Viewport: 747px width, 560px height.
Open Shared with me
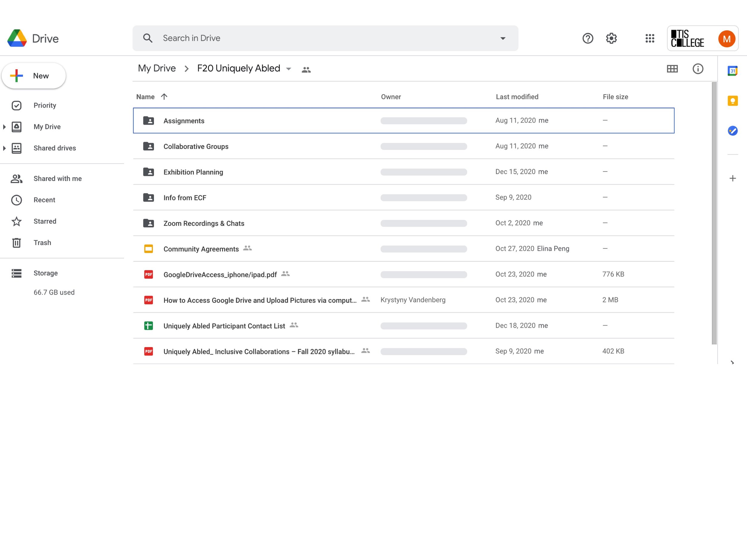[x=57, y=178]
